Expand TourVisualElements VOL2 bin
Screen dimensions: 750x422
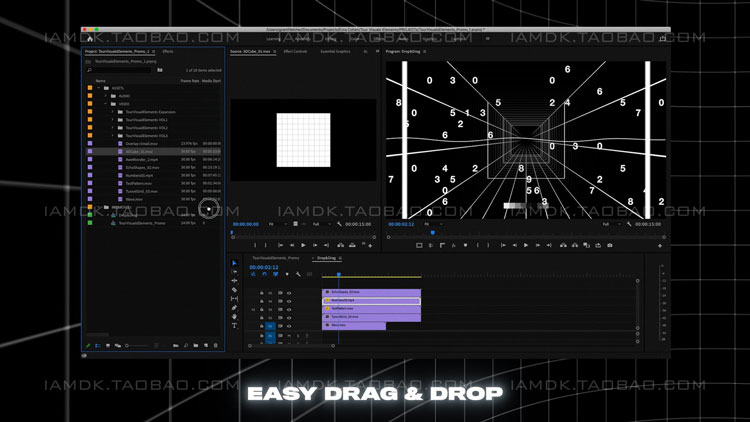pos(113,128)
